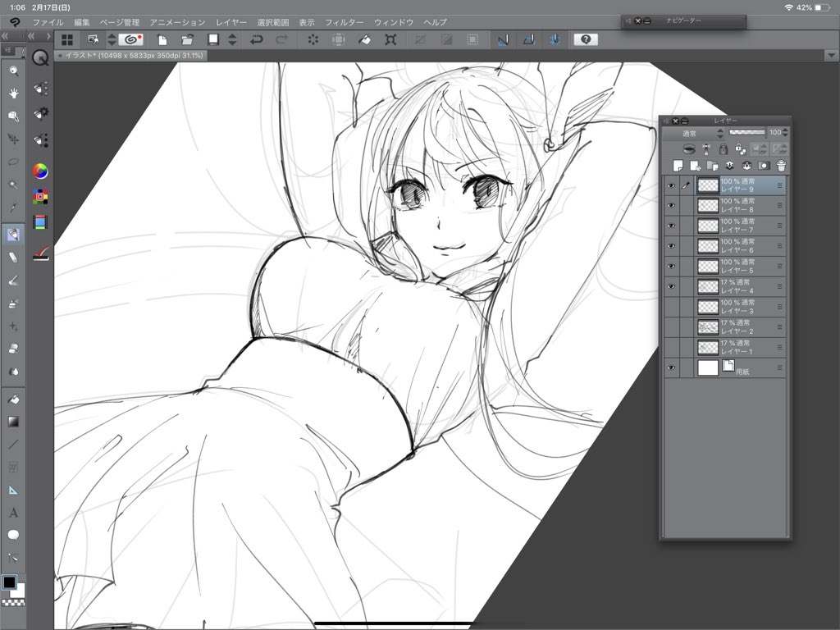This screenshot has height=630, width=840.
Task: Click the Fill bucket command bar icon
Action: 365,39
